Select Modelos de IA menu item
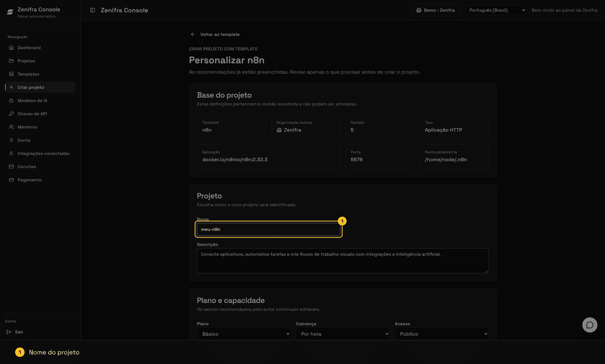Screen dimensions: 605x364 (40, 100)
